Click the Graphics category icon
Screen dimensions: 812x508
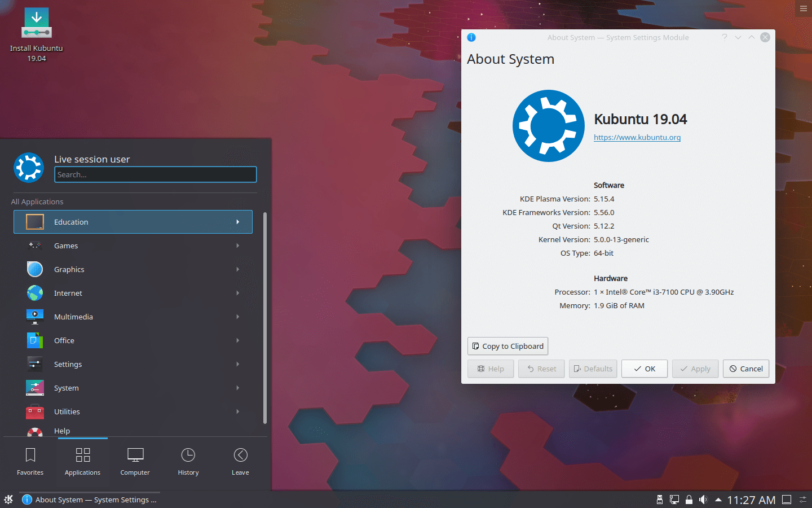pos(35,269)
